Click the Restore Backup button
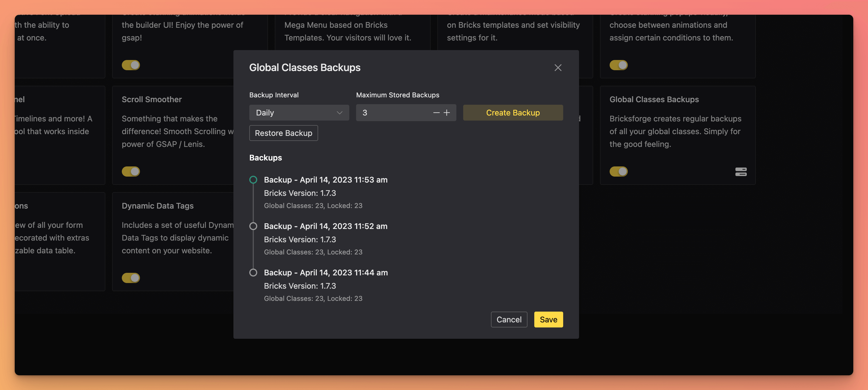Screen dimensions: 868x390 283,133
